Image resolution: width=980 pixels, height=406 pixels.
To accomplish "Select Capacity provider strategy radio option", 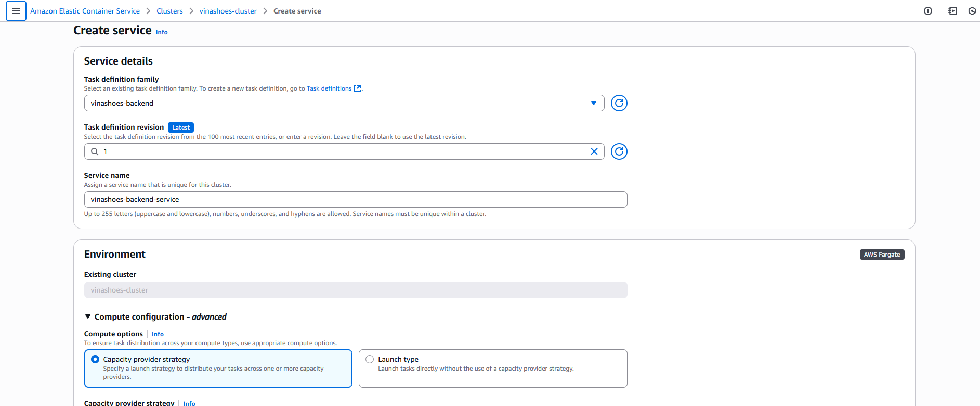I will (x=95, y=359).
